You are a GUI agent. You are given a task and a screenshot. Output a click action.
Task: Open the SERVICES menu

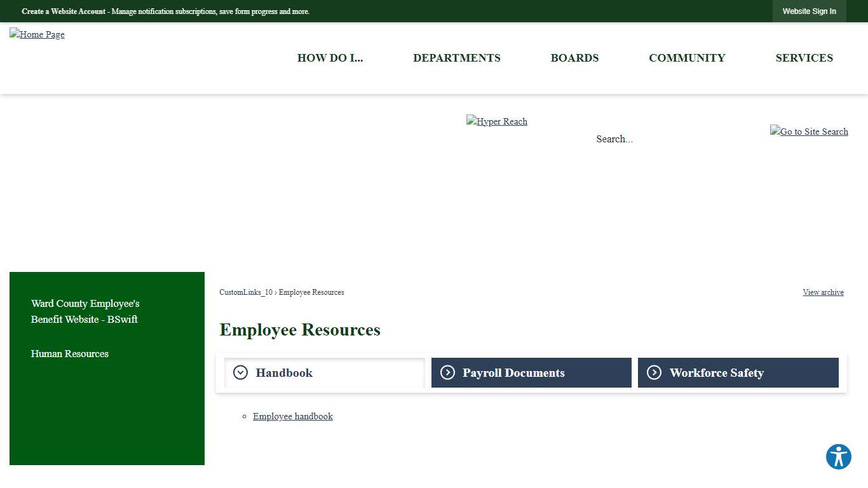coord(804,58)
